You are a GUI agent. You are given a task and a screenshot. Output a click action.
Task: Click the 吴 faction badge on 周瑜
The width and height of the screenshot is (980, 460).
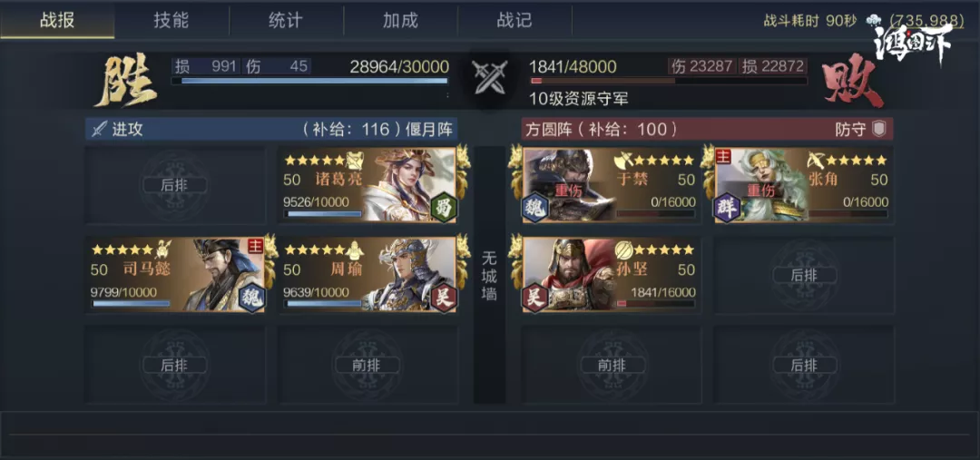[446, 298]
